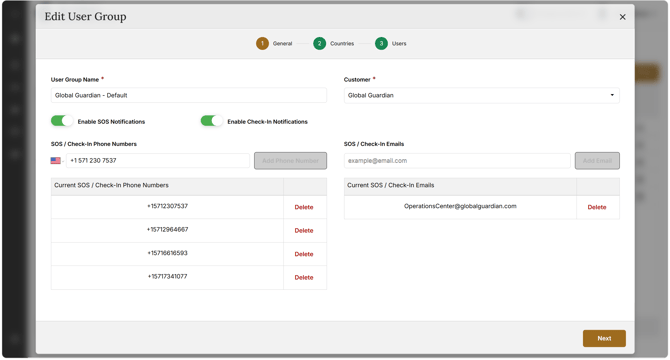Screen dimensions: 670x360
Task: Select the OperationsCenter@globalguardian.com email text
Action: [x=460, y=206]
